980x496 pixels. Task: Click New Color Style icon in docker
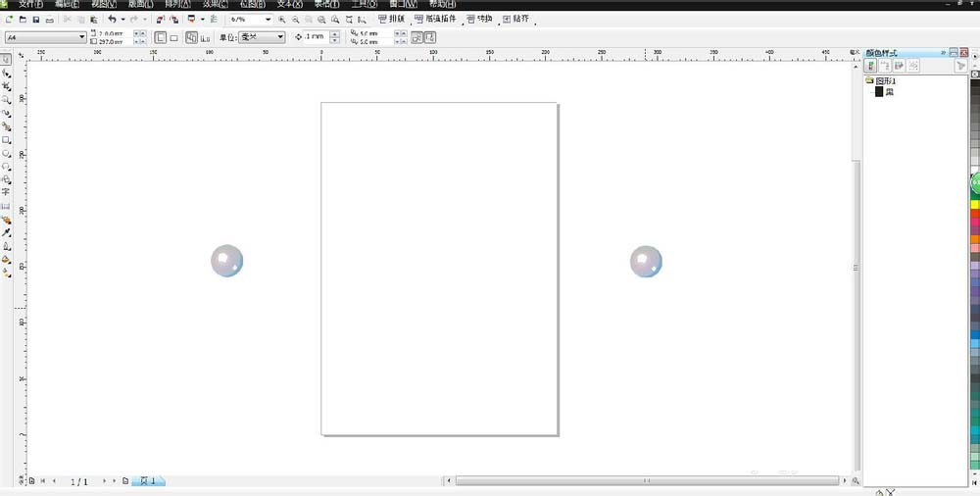pyautogui.click(x=870, y=66)
